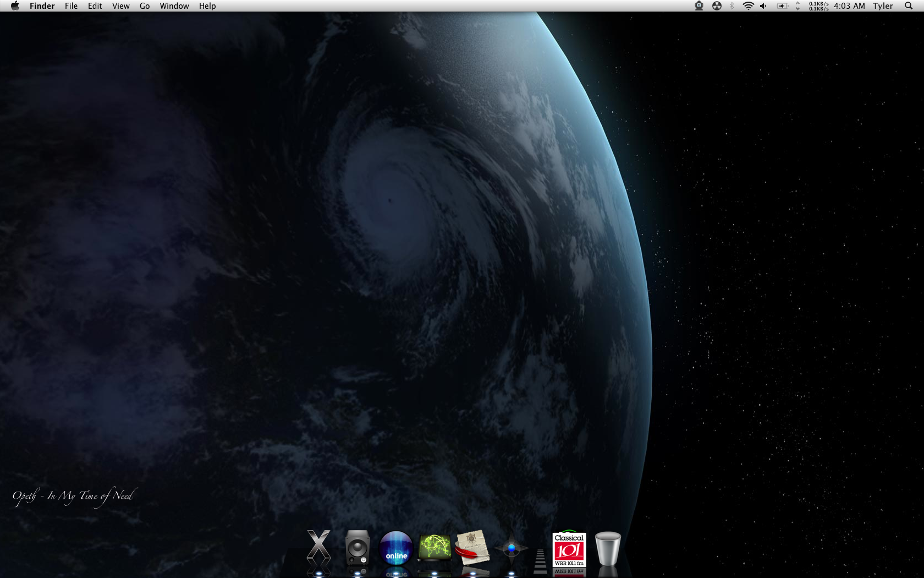
Task: Open the View menu
Action: [120, 6]
